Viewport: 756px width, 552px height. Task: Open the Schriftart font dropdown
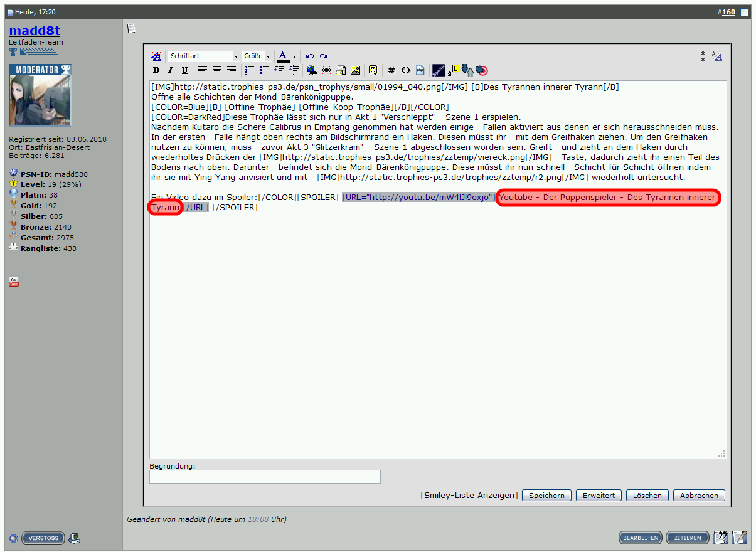(x=204, y=56)
